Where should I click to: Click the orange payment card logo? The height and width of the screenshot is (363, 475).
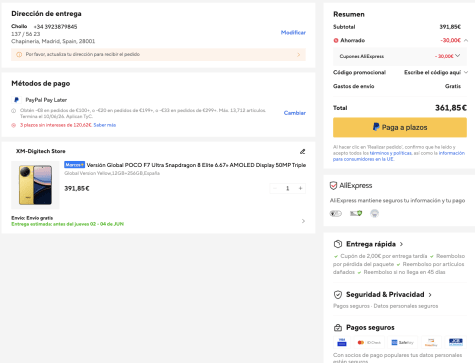point(431,342)
